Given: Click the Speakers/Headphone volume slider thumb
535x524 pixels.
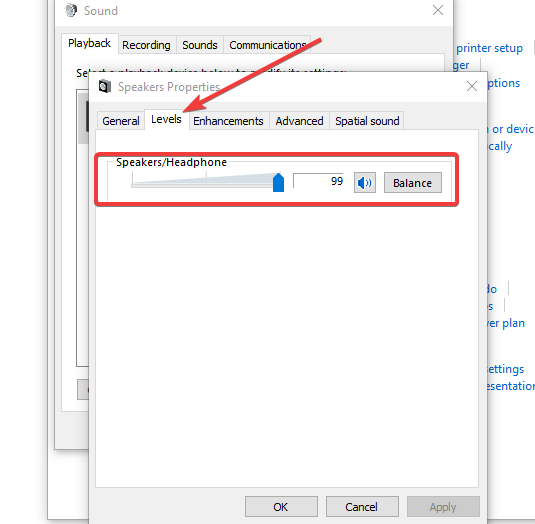Looking at the screenshot, I should point(278,182).
